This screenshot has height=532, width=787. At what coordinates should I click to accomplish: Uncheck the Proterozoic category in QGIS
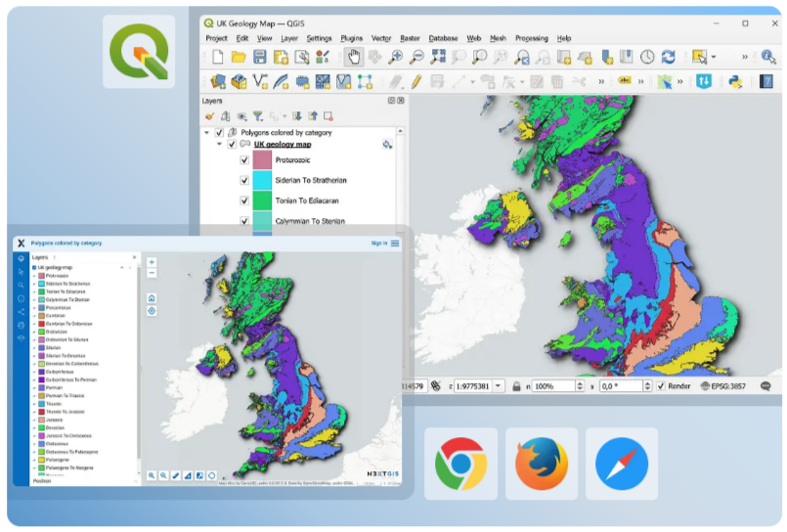point(244,159)
